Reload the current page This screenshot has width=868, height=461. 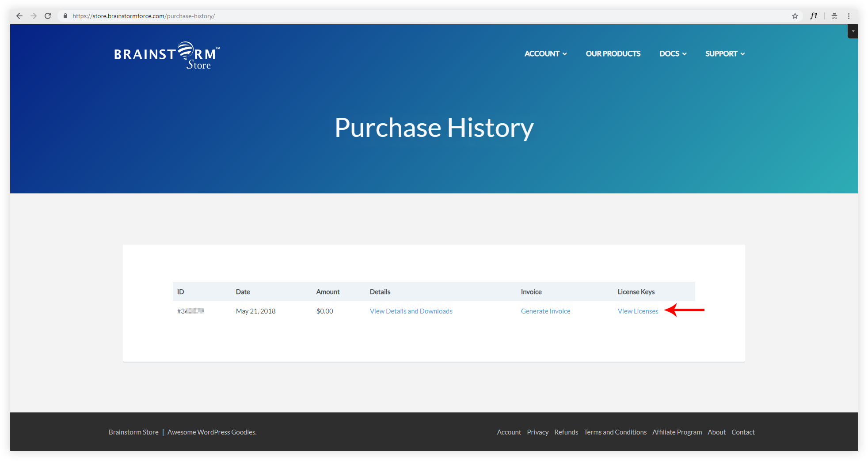click(x=48, y=16)
